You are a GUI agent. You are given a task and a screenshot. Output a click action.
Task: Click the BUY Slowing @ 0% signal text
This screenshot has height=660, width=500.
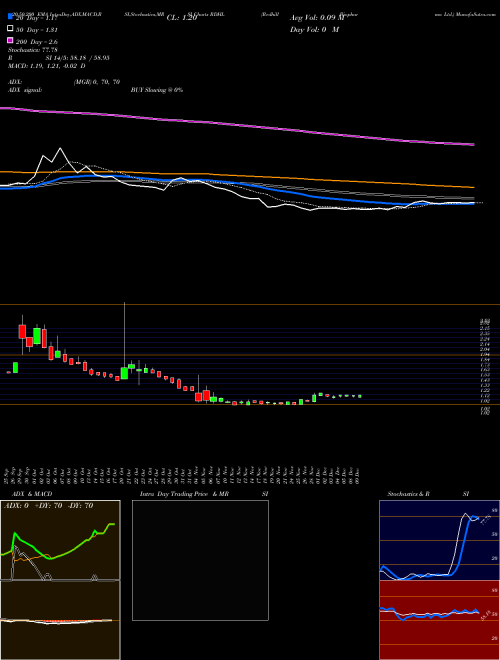(x=157, y=90)
